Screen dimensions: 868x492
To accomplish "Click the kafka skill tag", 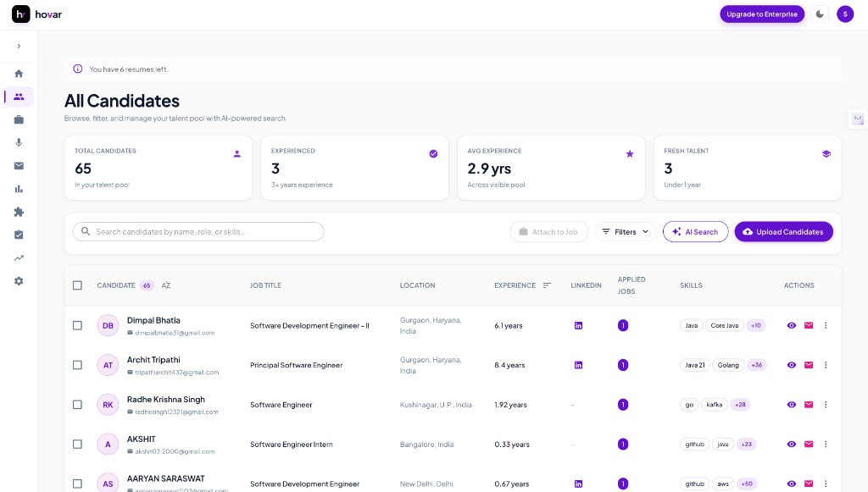I will click(x=714, y=405).
